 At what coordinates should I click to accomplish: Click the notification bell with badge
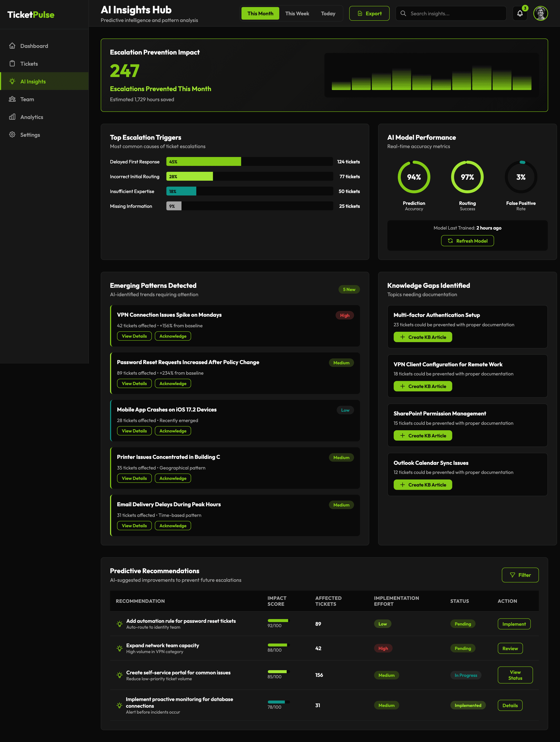click(520, 13)
